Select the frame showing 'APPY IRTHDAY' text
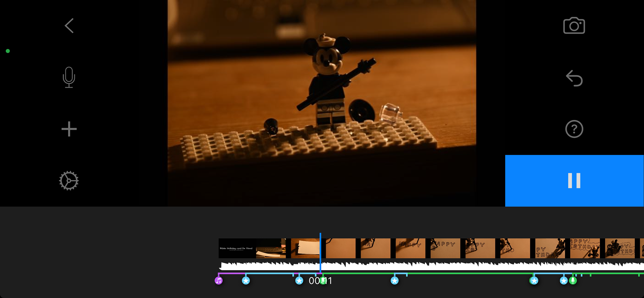644x298 pixels. pyautogui.click(x=585, y=248)
